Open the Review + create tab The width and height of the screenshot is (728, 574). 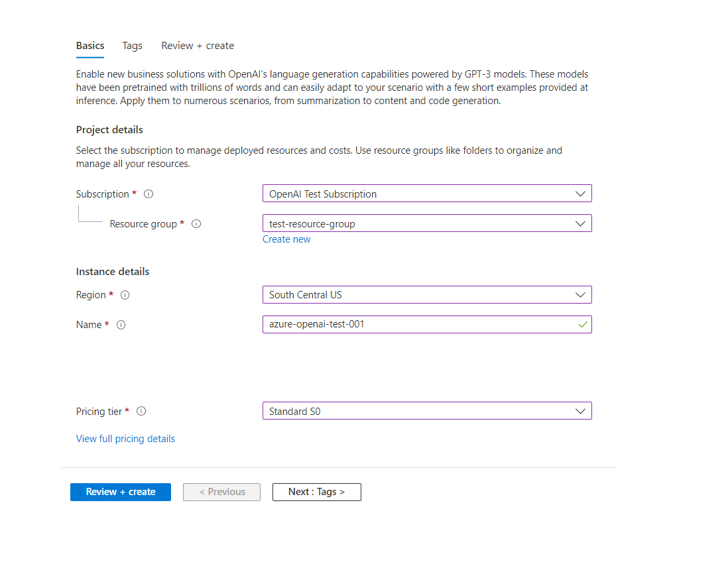197,45
